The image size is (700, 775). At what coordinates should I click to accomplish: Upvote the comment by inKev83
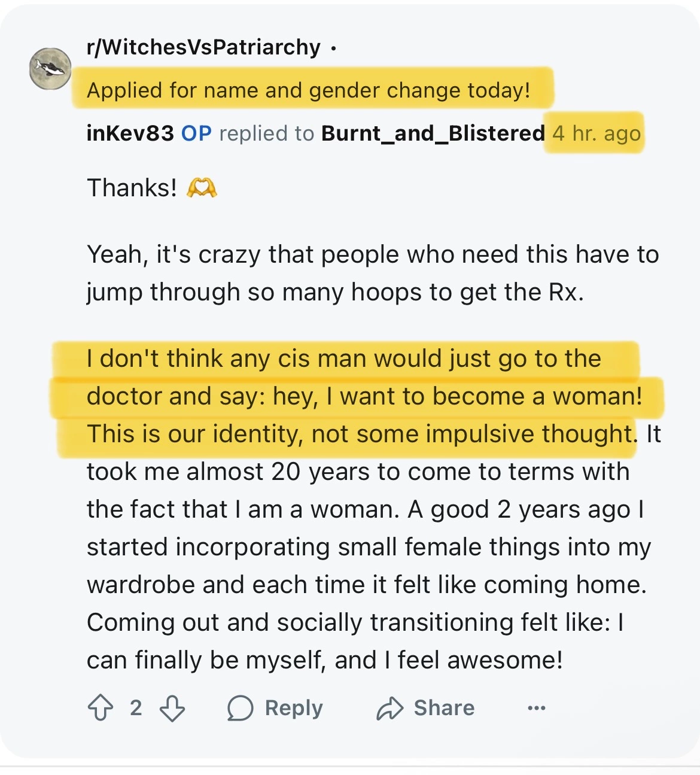click(x=101, y=708)
